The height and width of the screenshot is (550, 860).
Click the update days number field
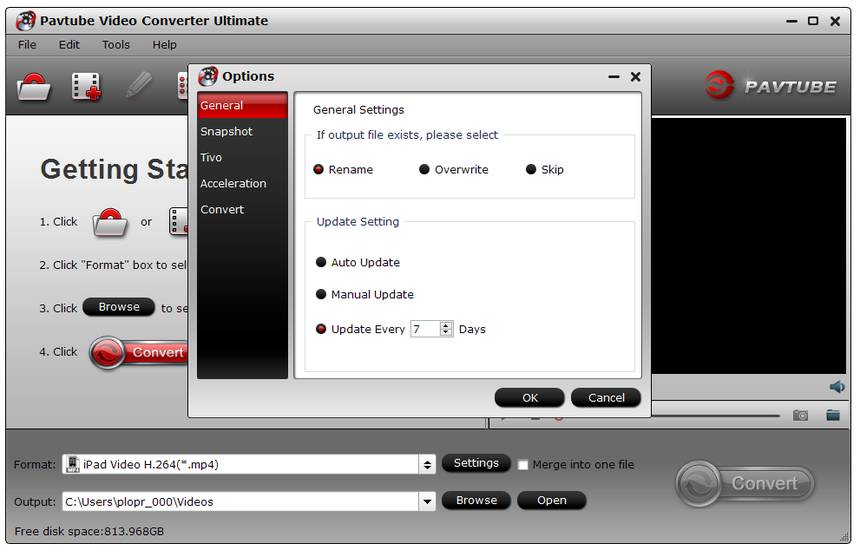[x=425, y=329]
